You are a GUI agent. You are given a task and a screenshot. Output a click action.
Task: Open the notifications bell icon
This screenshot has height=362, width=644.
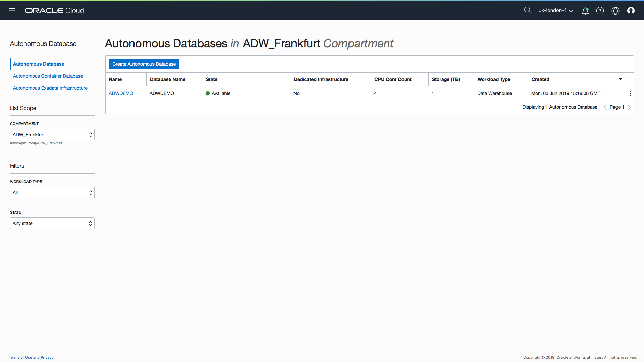pyautogui.click(x=585, y=11)
